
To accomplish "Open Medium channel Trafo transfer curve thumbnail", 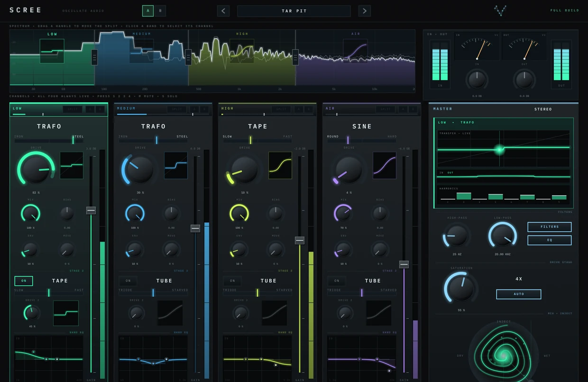I will 176,165.
